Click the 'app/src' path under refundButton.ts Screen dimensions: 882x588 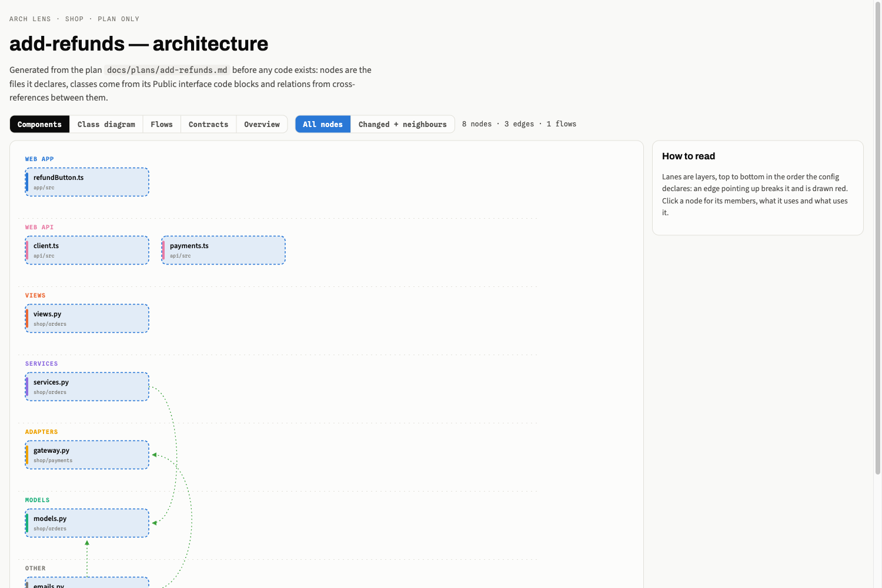tap(44, 188)
